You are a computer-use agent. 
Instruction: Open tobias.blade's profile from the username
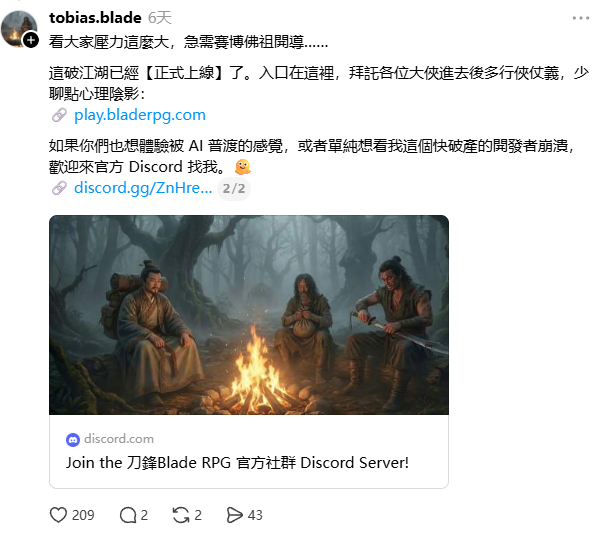click(95, 18)
